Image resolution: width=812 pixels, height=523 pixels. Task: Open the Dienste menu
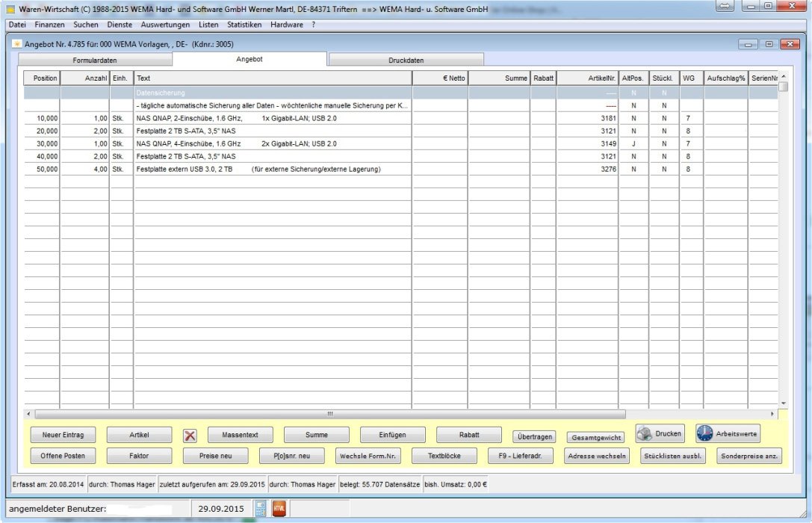point(120,25)
